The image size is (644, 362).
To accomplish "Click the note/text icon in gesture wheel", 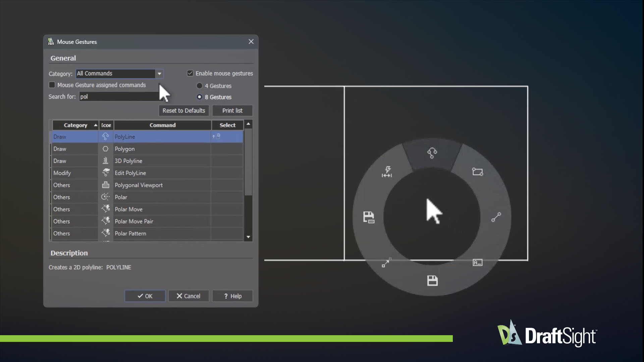I will pos(477,262).
